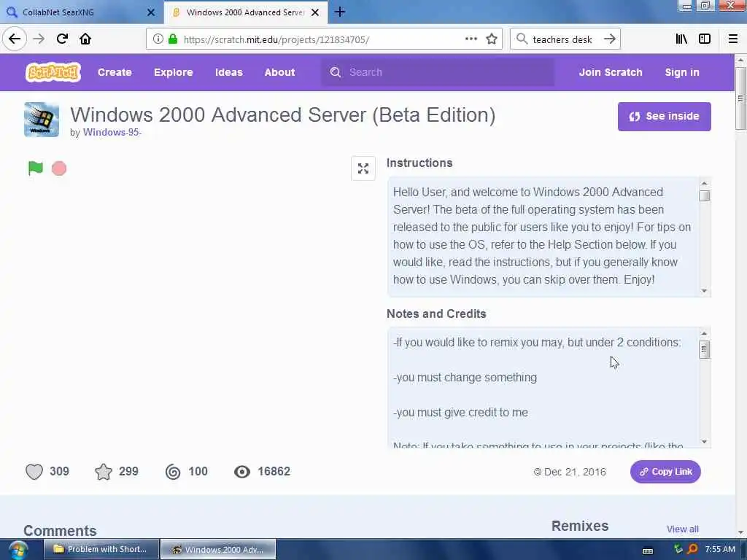
Task: Click the Copy Link button
Action: coord(665,472)
